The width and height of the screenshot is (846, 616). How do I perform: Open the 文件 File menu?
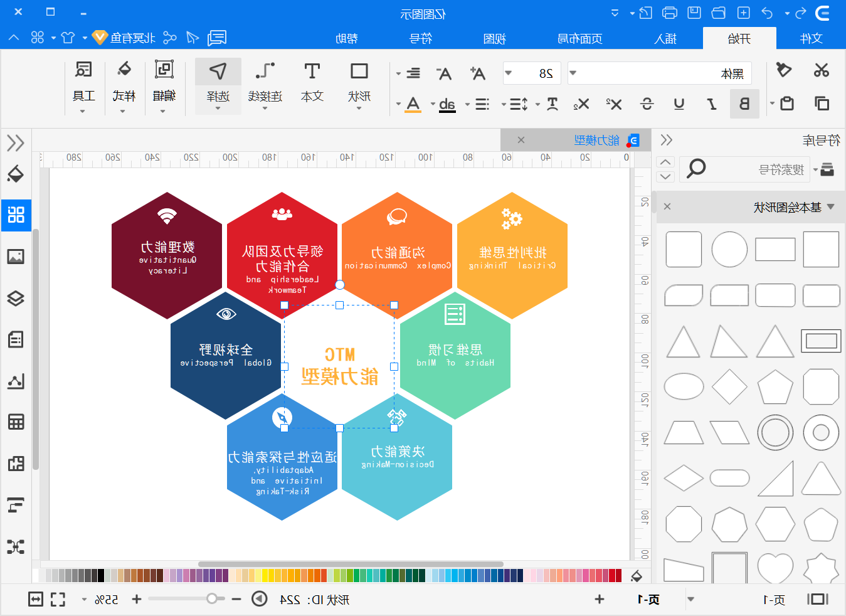click(811, 38)
